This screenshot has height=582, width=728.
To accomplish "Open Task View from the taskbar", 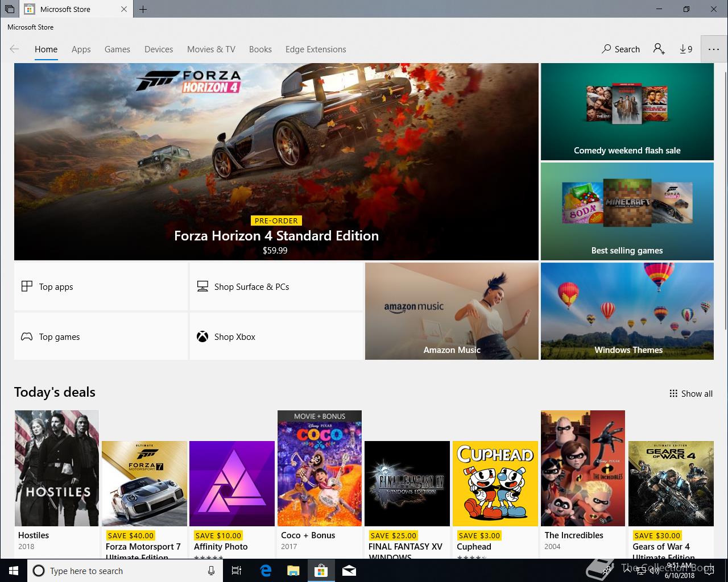I will (x=237, y=571).
